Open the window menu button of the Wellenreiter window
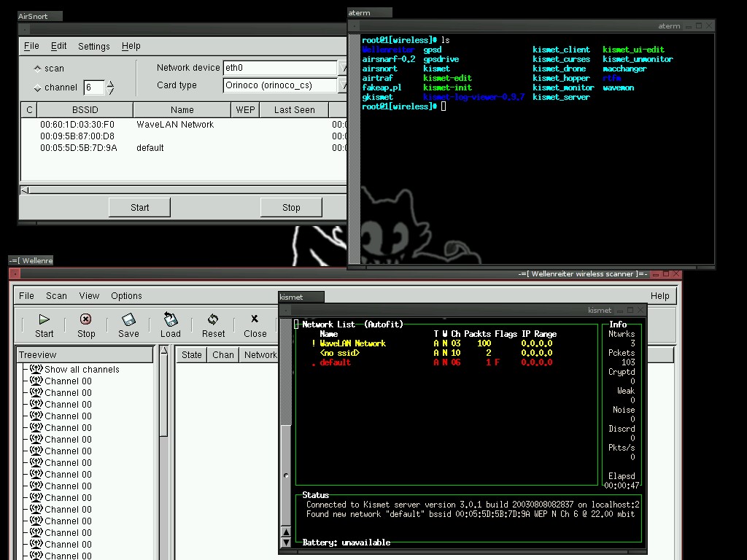The width and height of the screenshot is (747, 560). 15,274
